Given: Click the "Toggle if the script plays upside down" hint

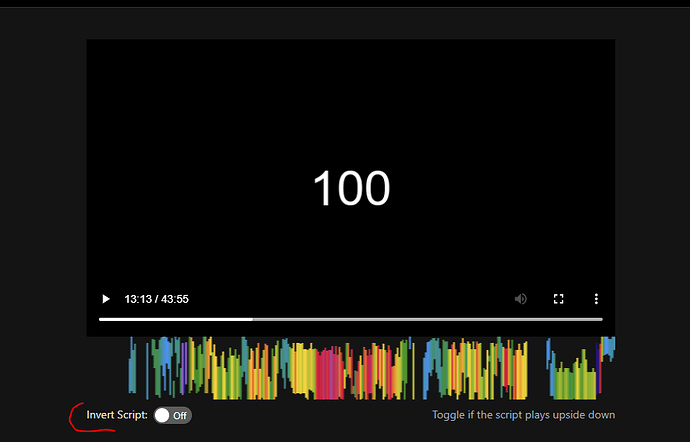Looking at the screenshot, I should point(523,415).
